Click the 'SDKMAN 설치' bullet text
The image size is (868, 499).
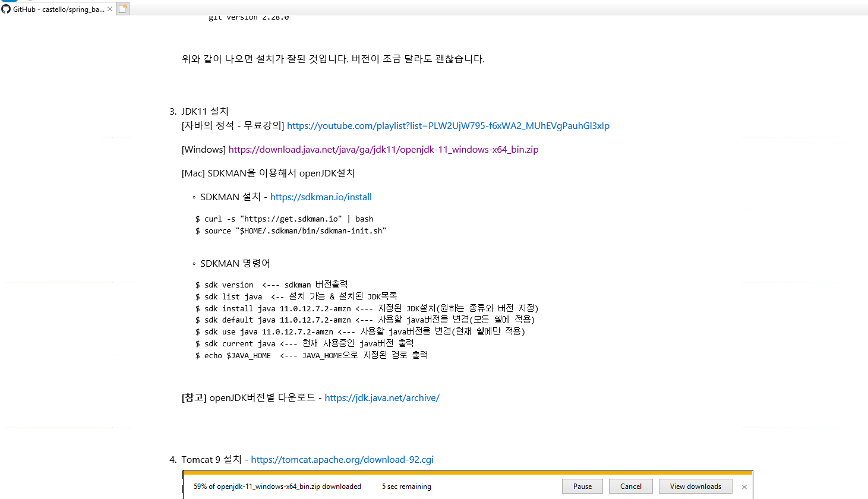[231, 197]
